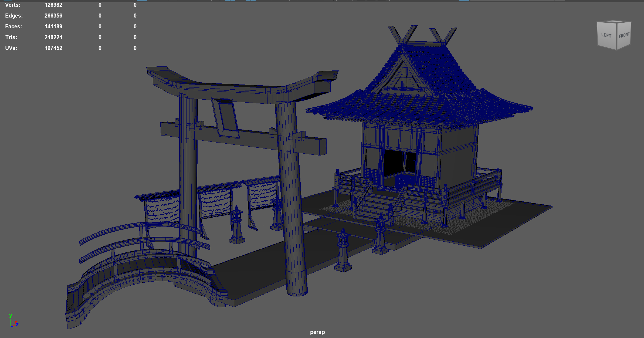
Task: Click the UVs: heads-up display label
Action: pos(11,48)
